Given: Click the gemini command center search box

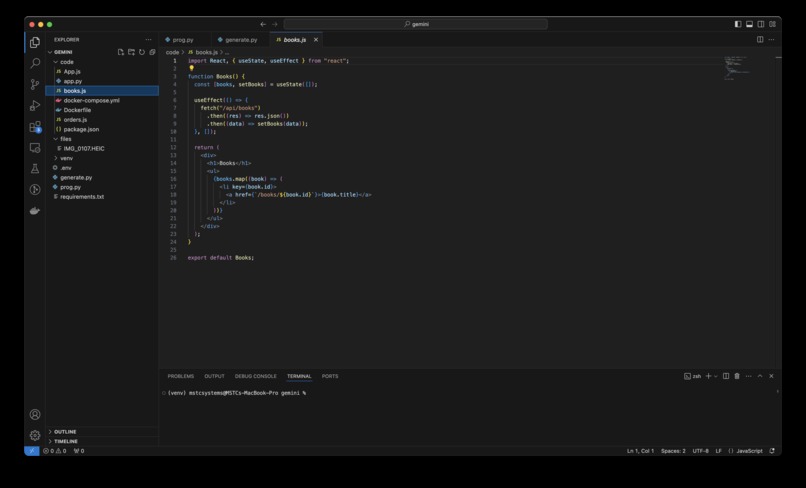Looking at the screenshot, I should coord(415,24).
